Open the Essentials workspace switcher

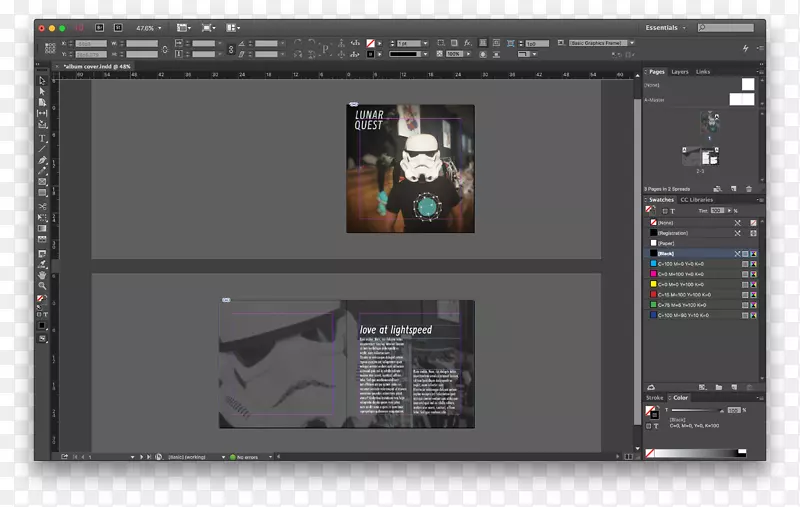point(665,28)
